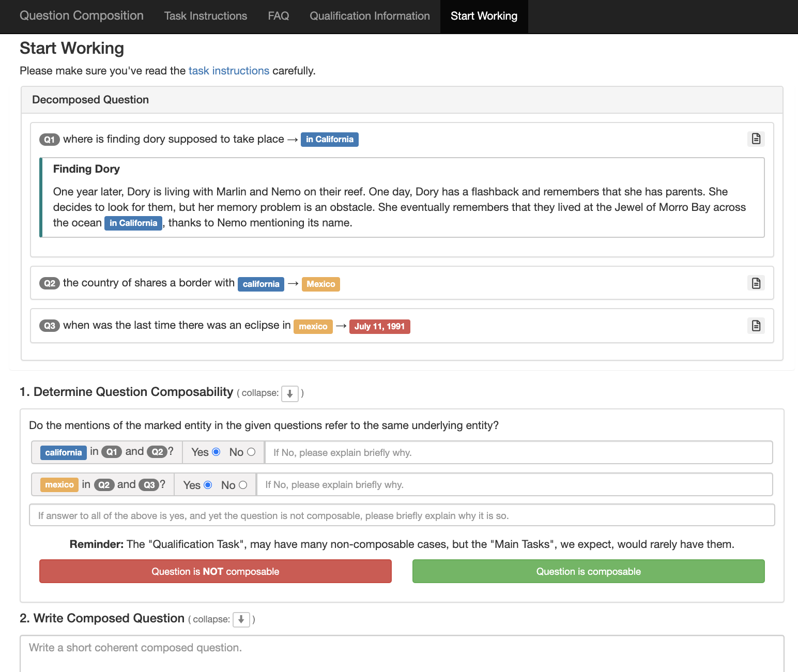This screenshot has width=798, height=672.
Task: Click the Question Composition brand title
Action: [82, 16]
